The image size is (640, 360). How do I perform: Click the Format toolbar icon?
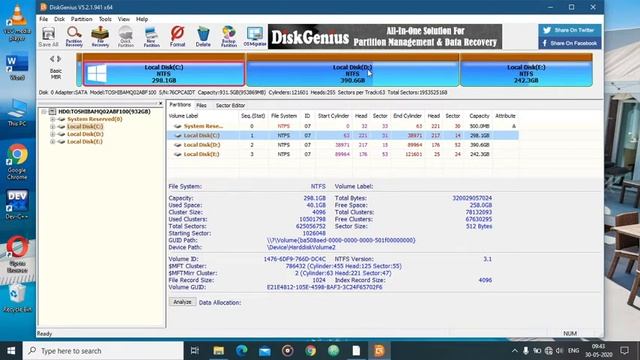click(x=177, y=36)
